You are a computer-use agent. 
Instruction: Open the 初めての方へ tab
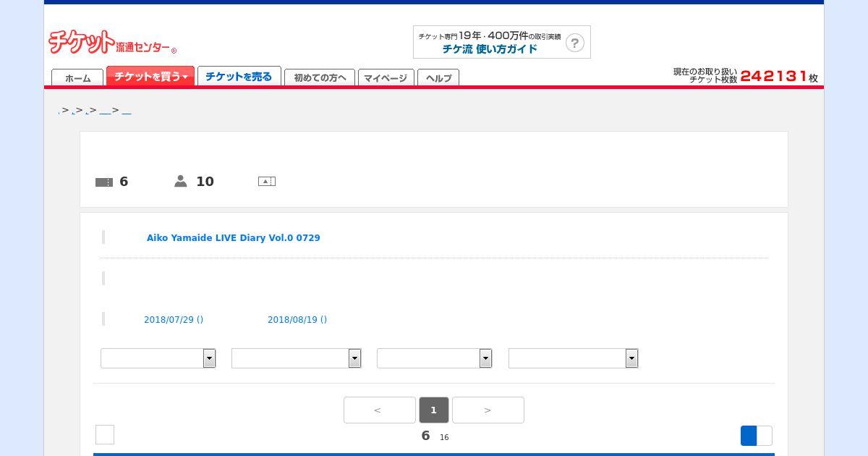click(x=320, y=77)
